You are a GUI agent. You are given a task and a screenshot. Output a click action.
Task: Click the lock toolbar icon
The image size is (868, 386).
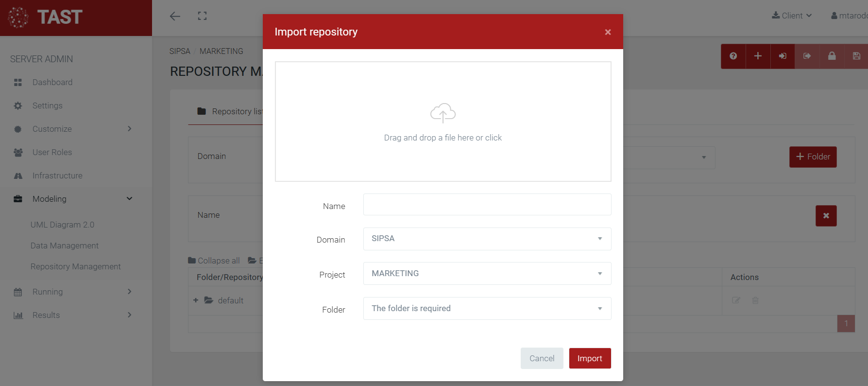(x=832, y=56)
